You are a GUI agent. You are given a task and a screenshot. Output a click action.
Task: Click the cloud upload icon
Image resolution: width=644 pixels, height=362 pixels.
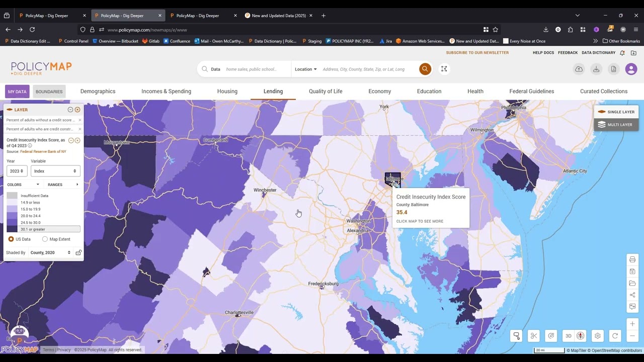pyautogui.click(x=579, y=69)
